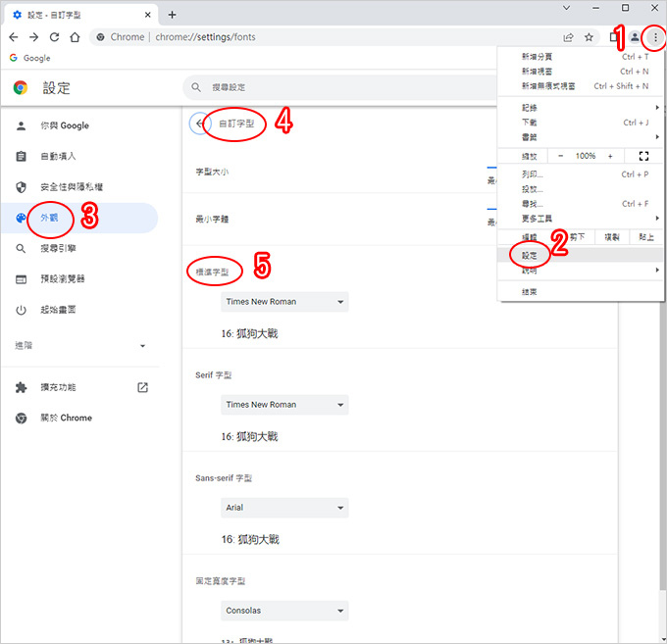The width and height of the screenshot is (667, 644).
Task: Select 新增視窗 from Chrome menu
Action: tap(581, 72)
